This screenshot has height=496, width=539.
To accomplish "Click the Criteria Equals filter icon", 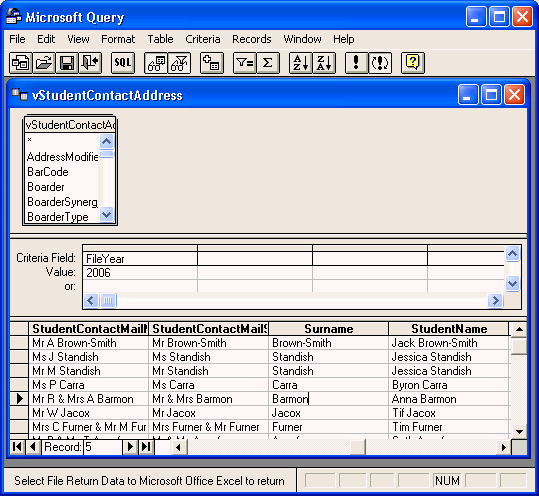I will [x=244, y=63].
